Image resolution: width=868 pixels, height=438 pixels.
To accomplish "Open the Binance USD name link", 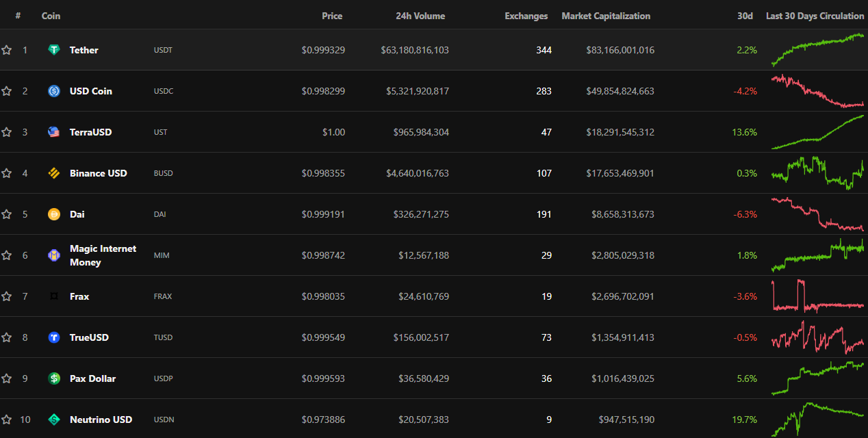I will point(98,173).
